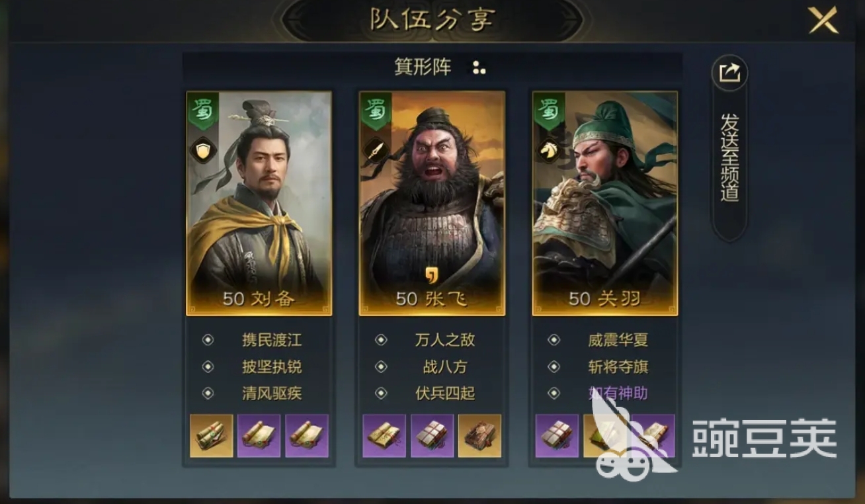Select Guan Yu's first purple book item

click(x=557, y=436)
